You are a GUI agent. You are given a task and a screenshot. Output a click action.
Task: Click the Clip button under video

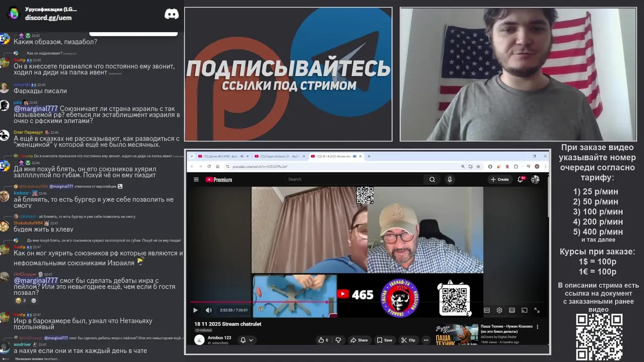tap(409, 340)
